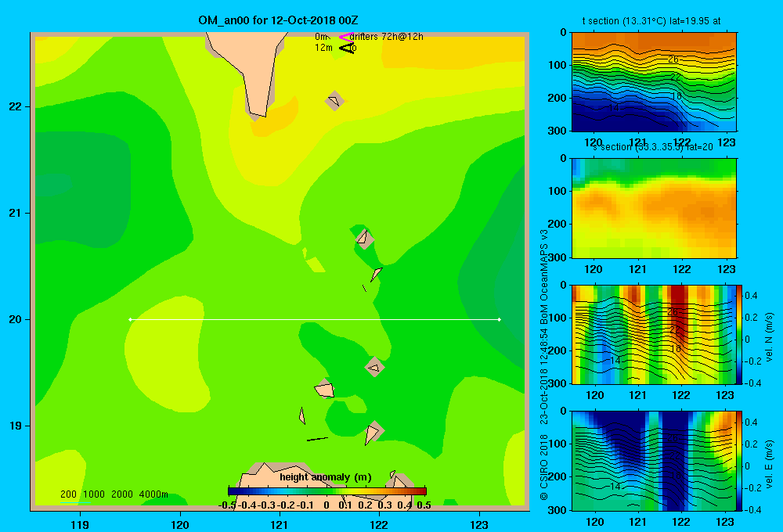Click latitude label 22 on main map
This screenshot has height=532, width=783.
point(16,107)
